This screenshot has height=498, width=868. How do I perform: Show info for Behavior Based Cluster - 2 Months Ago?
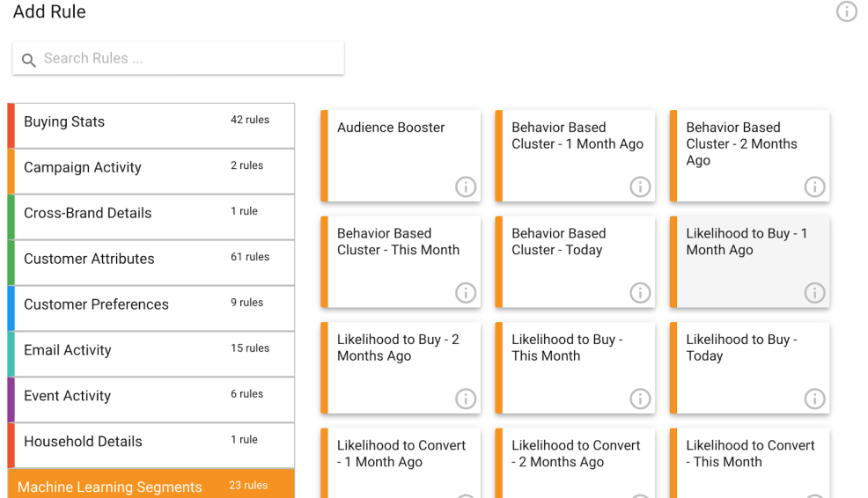point(814,187)
